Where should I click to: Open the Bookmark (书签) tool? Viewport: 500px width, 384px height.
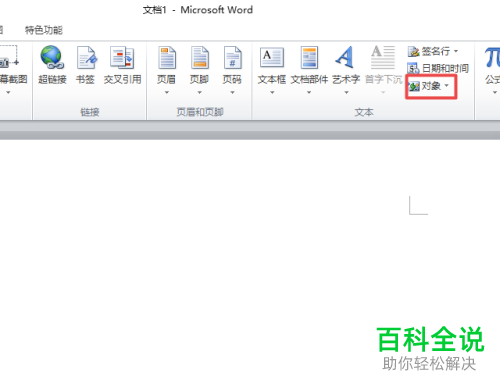(x=86, y=65)
